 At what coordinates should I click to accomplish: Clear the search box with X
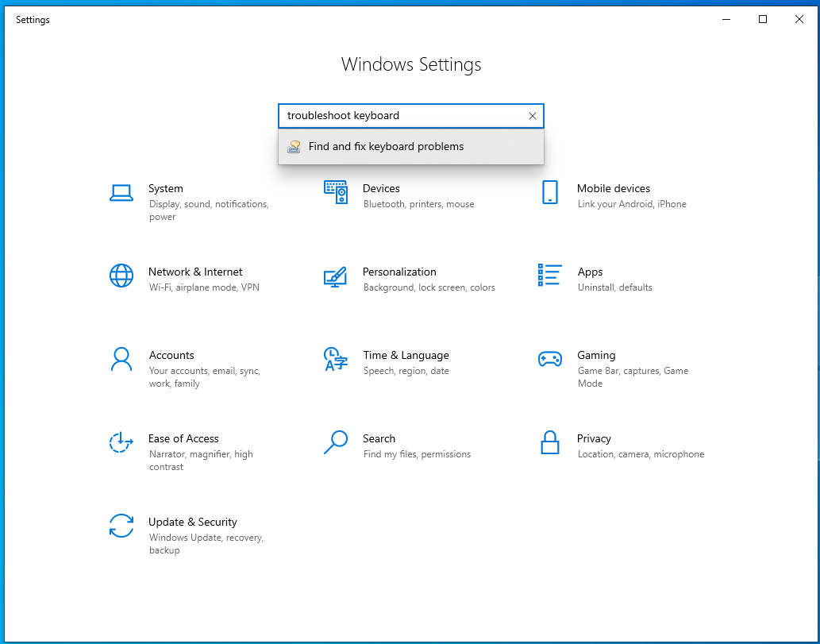(533, 116)
